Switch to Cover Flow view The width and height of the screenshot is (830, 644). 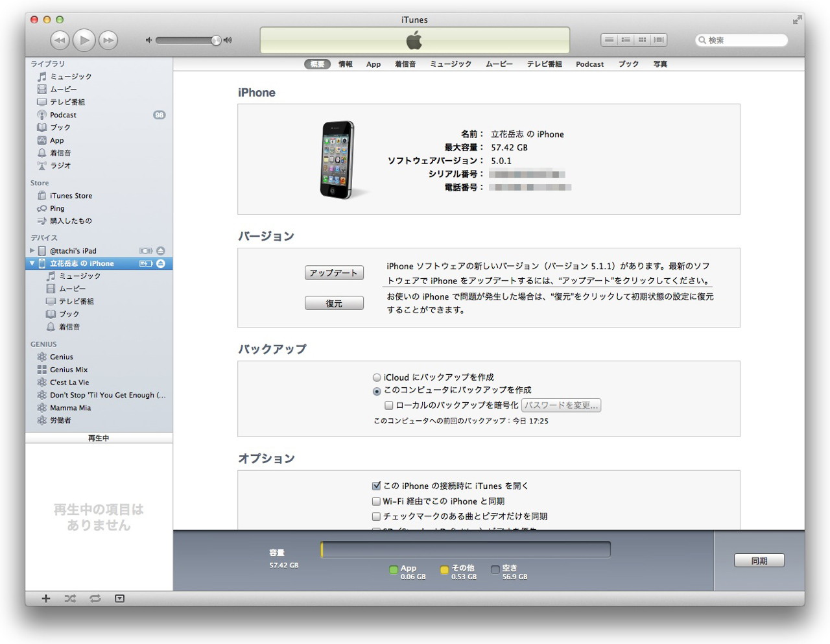tap(659, 40)
